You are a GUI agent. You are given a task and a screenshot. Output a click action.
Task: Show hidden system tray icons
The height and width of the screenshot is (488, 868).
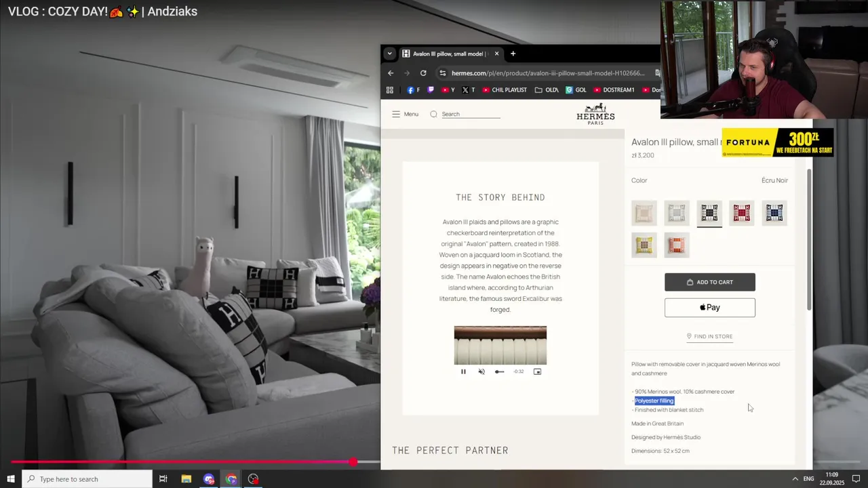tap(795, 479)
